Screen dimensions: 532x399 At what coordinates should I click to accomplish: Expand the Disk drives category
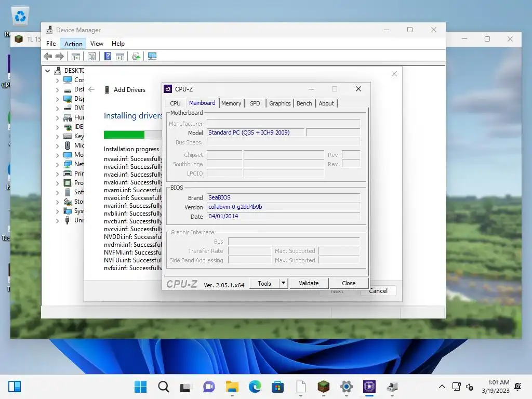tap(57, 90)
